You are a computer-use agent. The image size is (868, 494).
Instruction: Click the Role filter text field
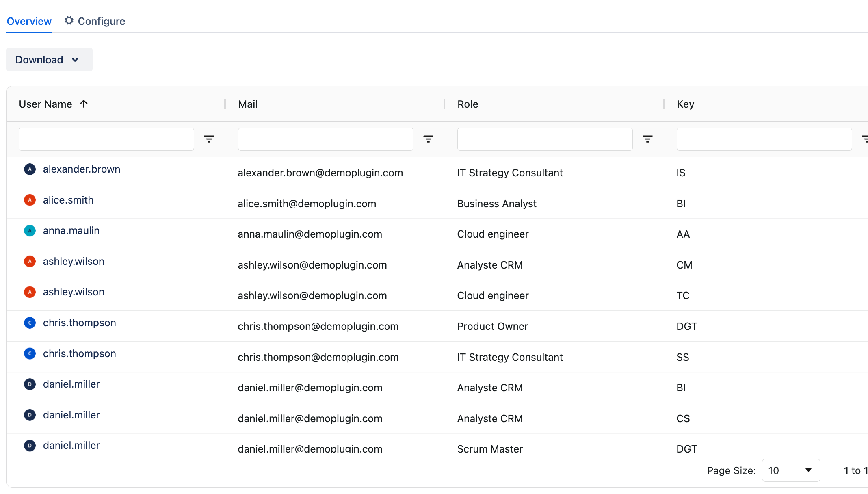pyautogui.click(x=545, y=139)
